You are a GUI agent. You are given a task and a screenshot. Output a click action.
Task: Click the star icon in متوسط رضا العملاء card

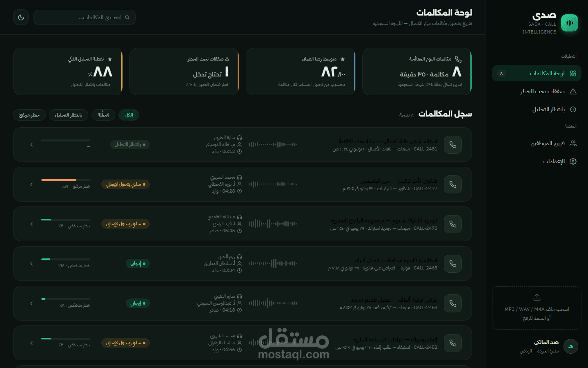pos(343,59)
